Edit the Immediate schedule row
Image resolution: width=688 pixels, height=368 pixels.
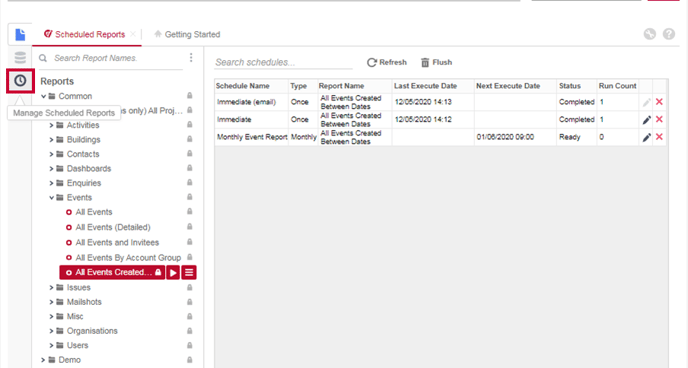(x=646, y=120)
